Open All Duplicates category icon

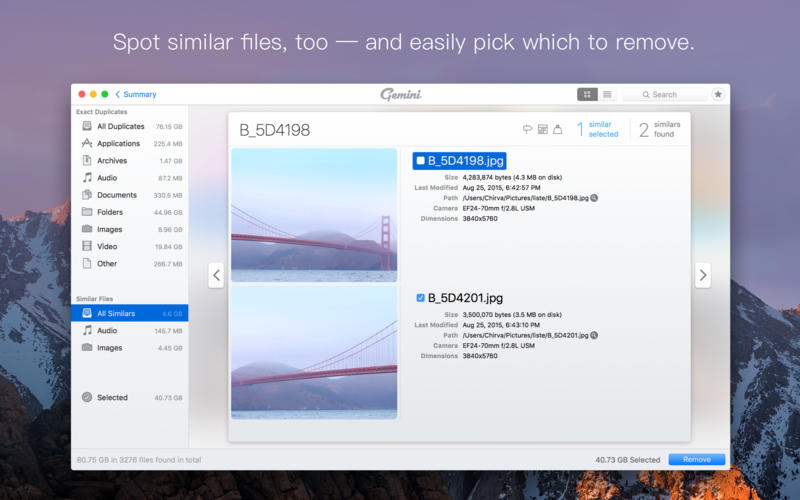(87, 126)
